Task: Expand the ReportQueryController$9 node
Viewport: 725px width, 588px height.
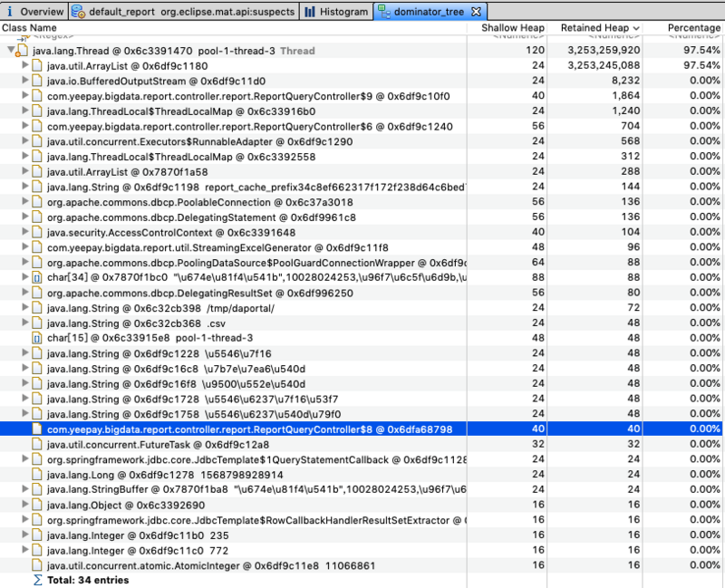Action: pos(25,96)
